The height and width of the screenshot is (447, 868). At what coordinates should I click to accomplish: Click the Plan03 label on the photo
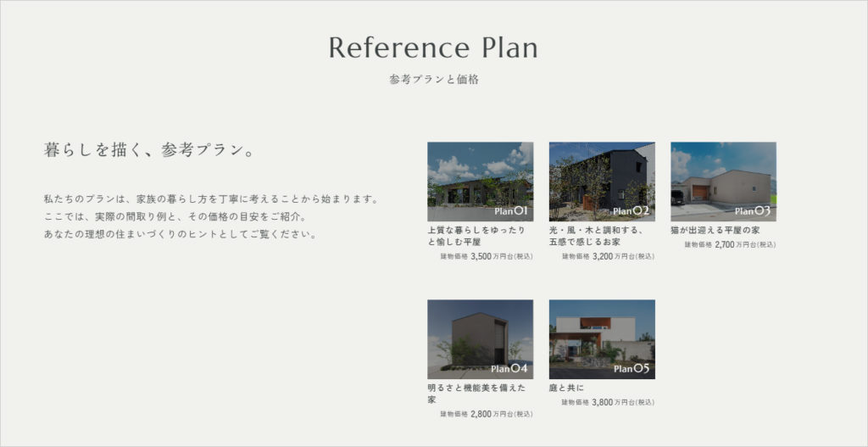(x=752, y=210)
